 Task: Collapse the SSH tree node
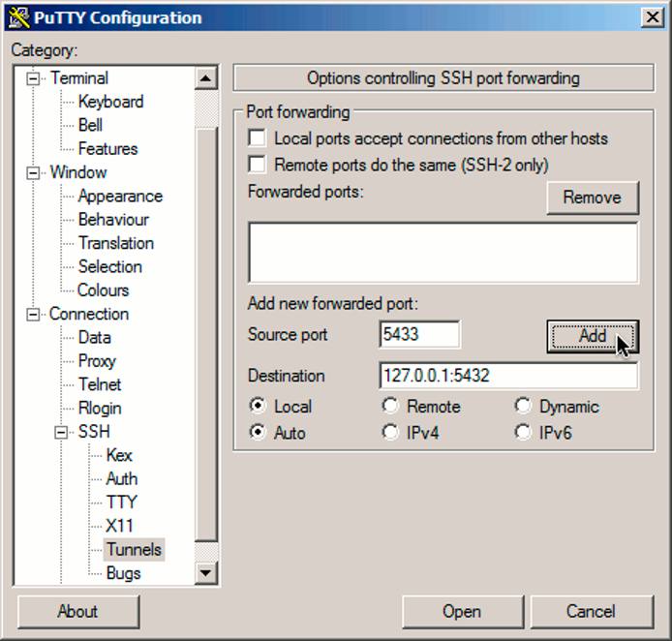[61, 432]
